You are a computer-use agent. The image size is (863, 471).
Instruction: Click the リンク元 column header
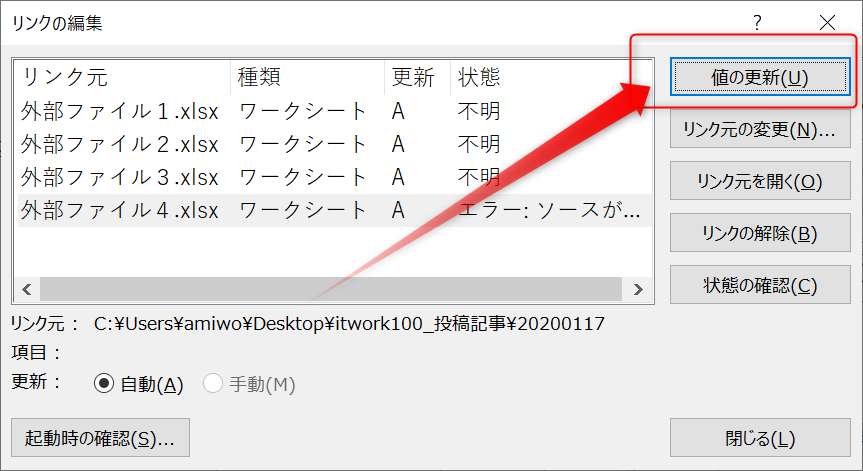(x=65, y=77)
